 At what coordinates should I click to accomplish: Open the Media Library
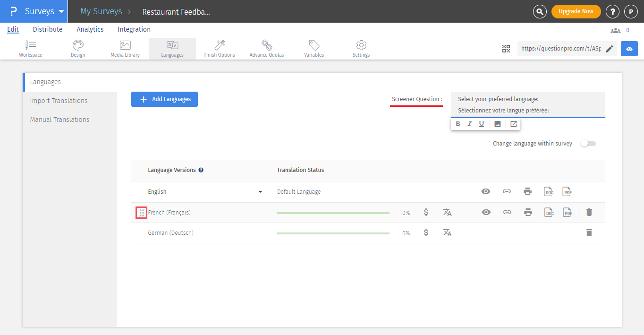(x=125, y=49)
